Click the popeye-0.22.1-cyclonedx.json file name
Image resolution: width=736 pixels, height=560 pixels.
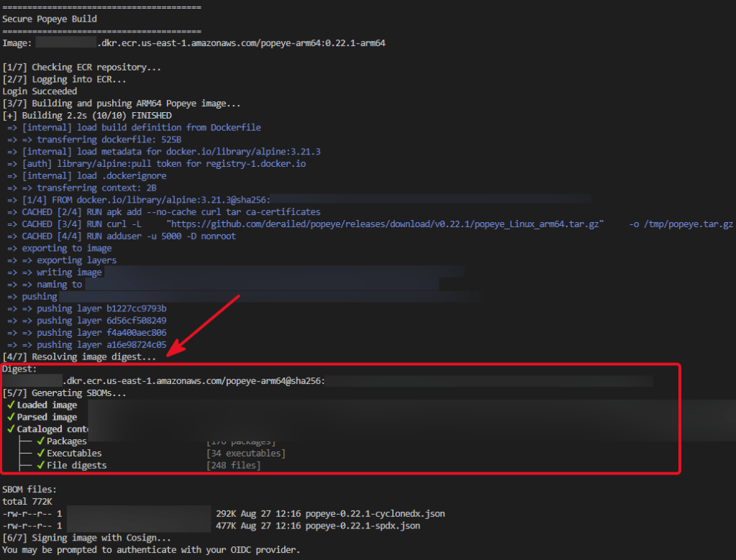coord(375,514)
